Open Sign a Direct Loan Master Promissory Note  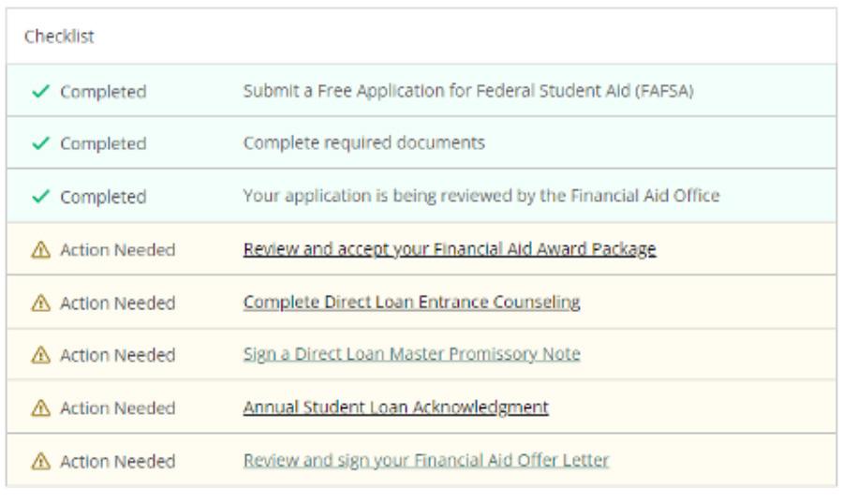pyautogui.click(x=411, y=354)
